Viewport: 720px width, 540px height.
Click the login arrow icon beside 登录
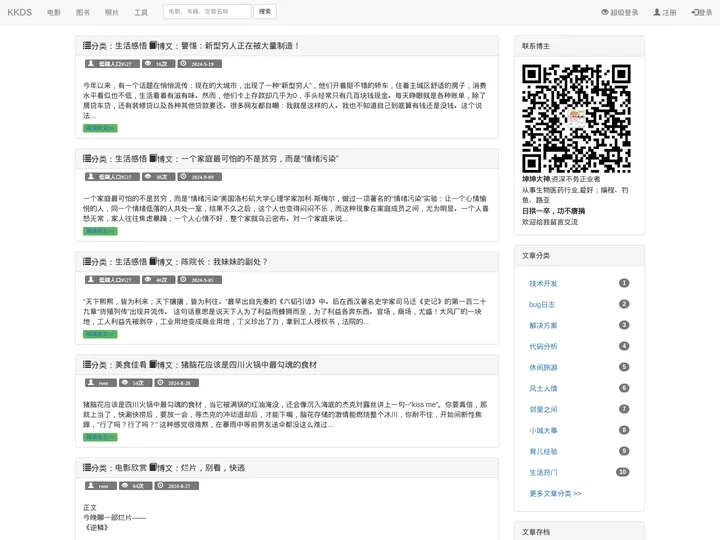[x=695, y=12]
